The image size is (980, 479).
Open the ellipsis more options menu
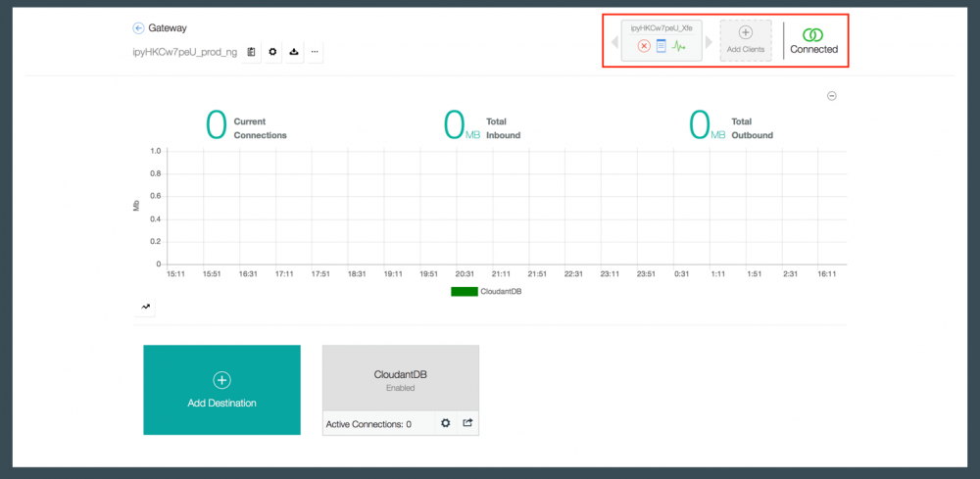click(x=315, y=53)
